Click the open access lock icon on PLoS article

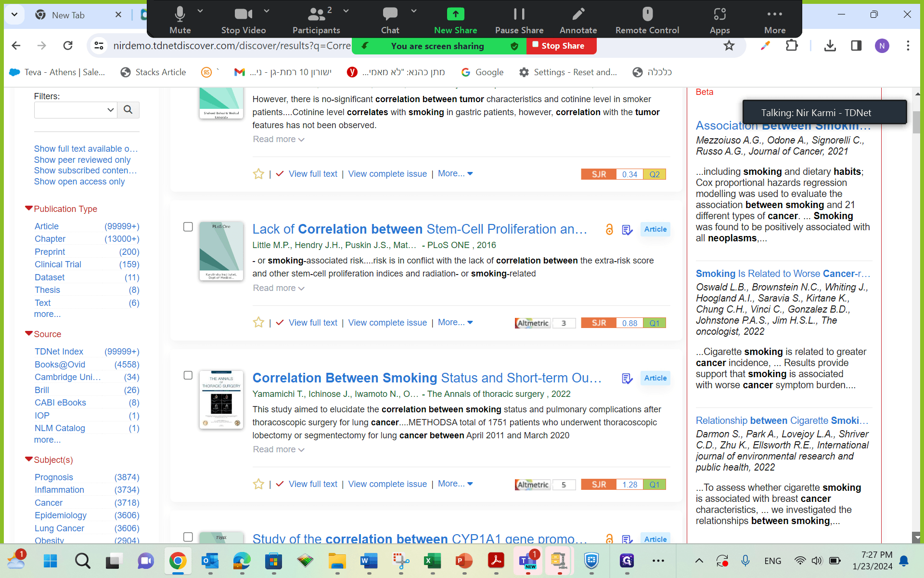pyautogui.click(x=609, y=229)
